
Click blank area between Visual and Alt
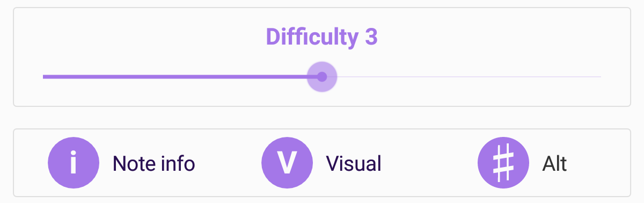click(429, 163)
